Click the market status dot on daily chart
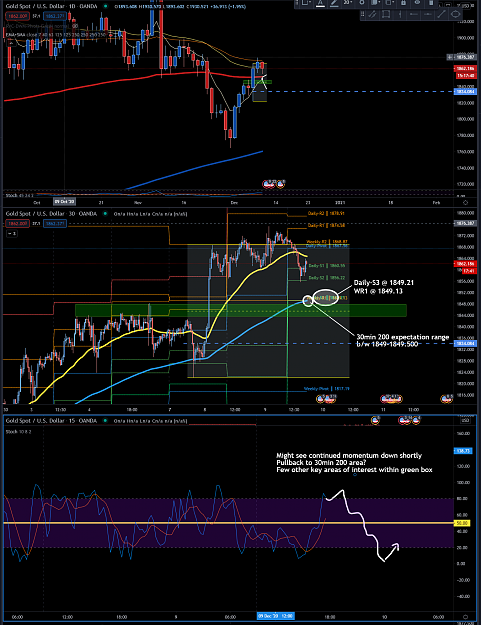 [105, 6]
